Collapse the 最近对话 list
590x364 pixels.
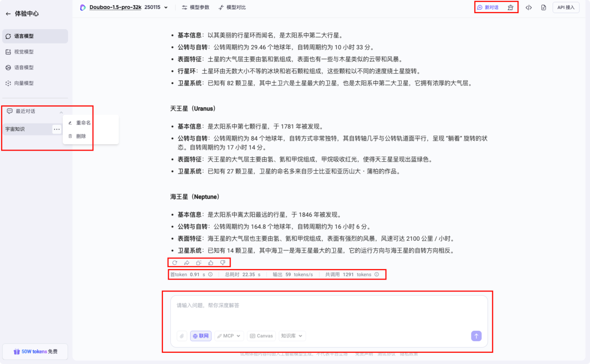tap(61, 112)
